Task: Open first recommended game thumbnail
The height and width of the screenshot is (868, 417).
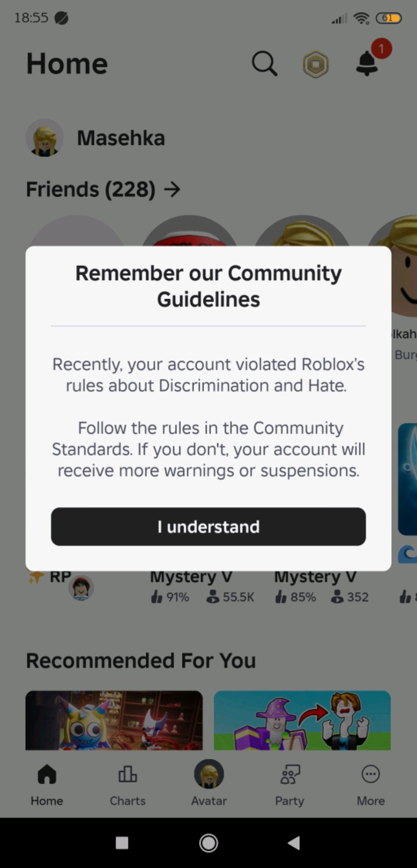Action: coord(114,720)
